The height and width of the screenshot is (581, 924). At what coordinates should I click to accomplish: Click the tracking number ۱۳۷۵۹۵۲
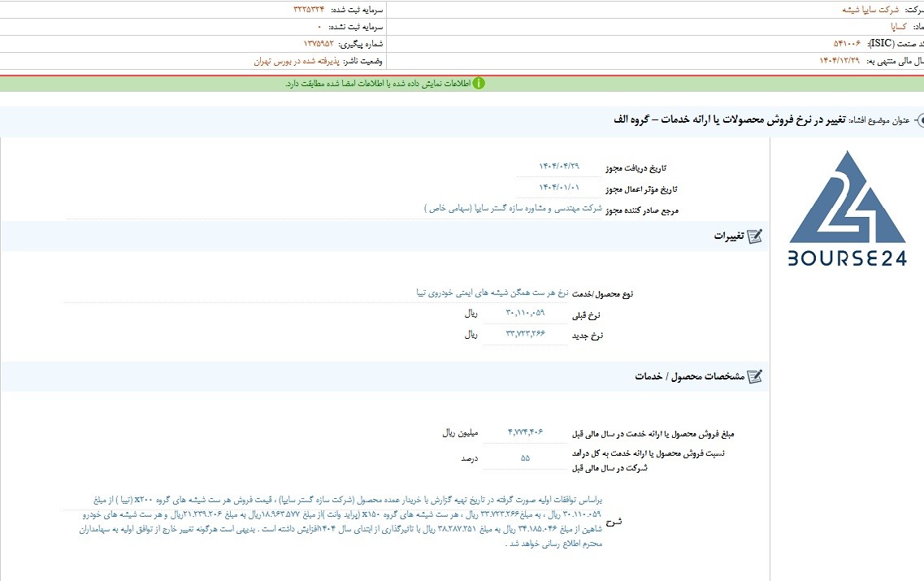pos(319,44)
